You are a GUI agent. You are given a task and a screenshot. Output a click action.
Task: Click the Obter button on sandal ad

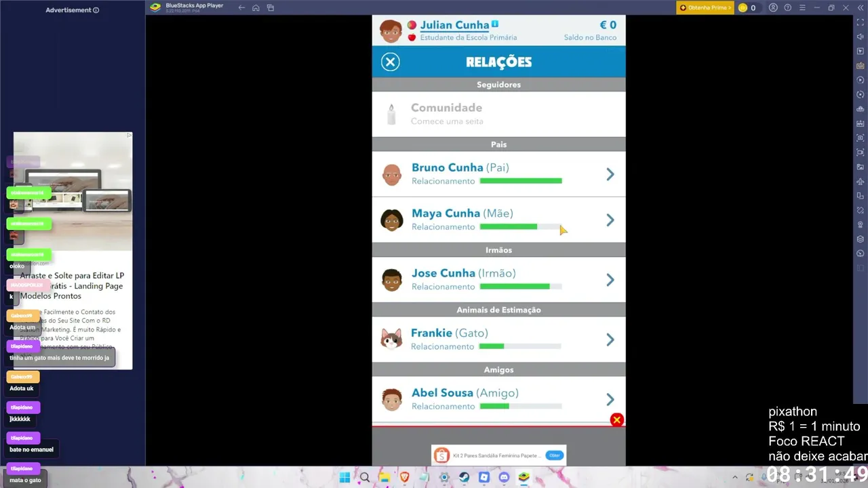[555, 455]
